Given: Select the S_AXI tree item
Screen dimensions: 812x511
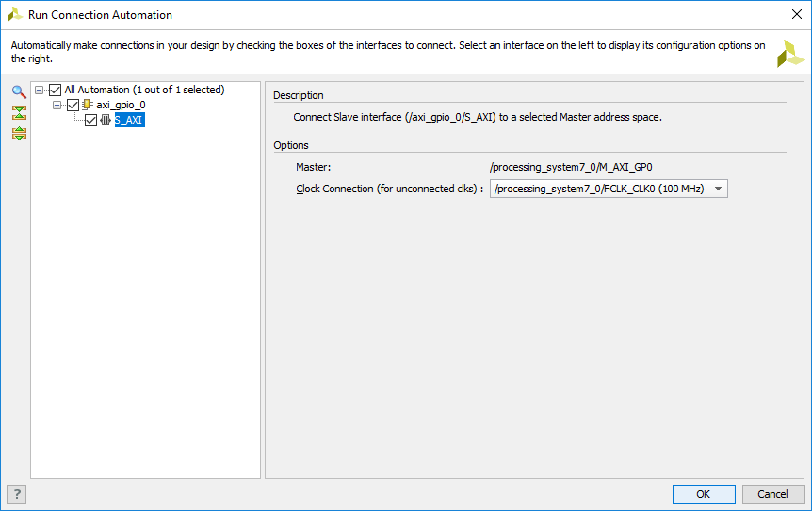Looking at the screenshot, I should coord(129,121).
